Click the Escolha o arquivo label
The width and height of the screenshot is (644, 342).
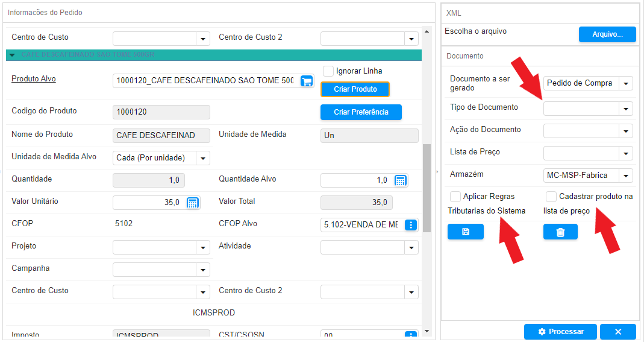(475, 31)
